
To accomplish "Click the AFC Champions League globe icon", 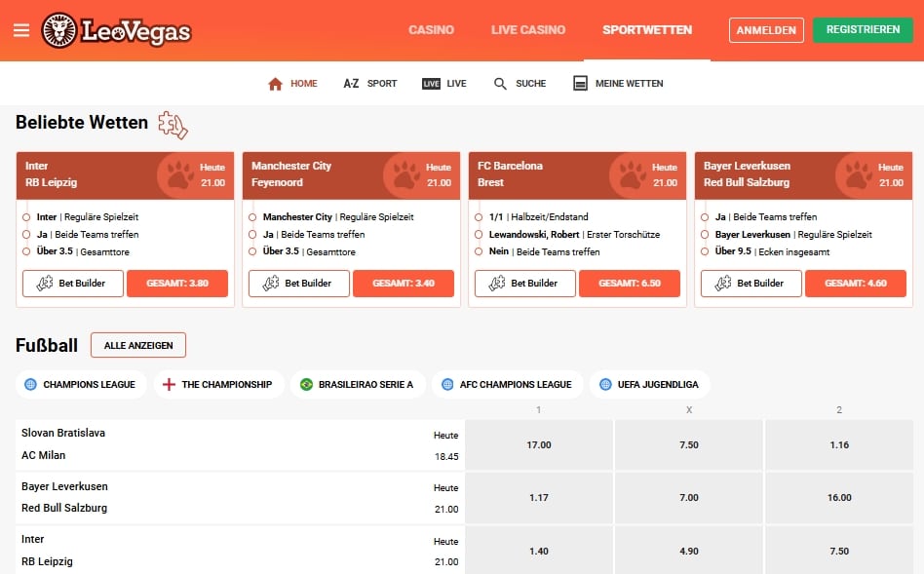I will click(447, 384).
